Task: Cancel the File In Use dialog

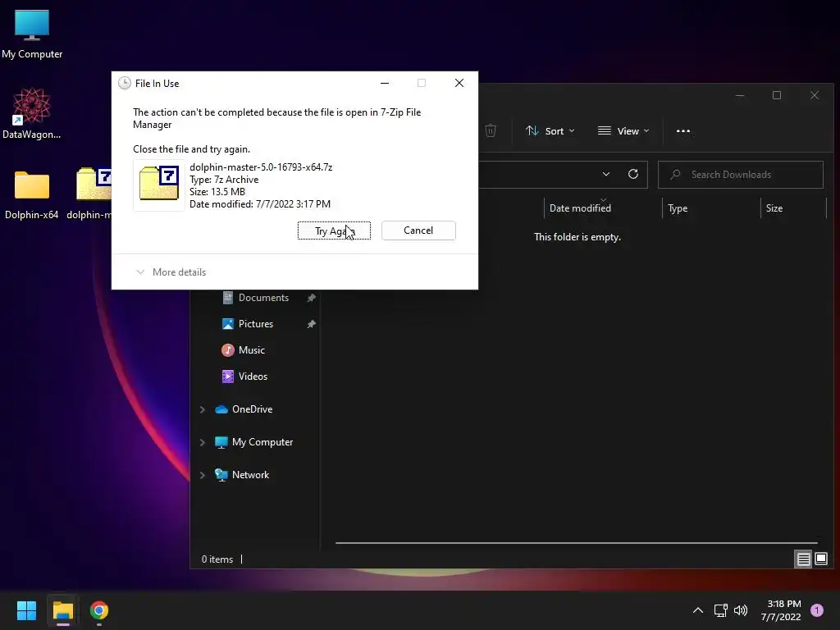Action: click(x=418, y=231)
